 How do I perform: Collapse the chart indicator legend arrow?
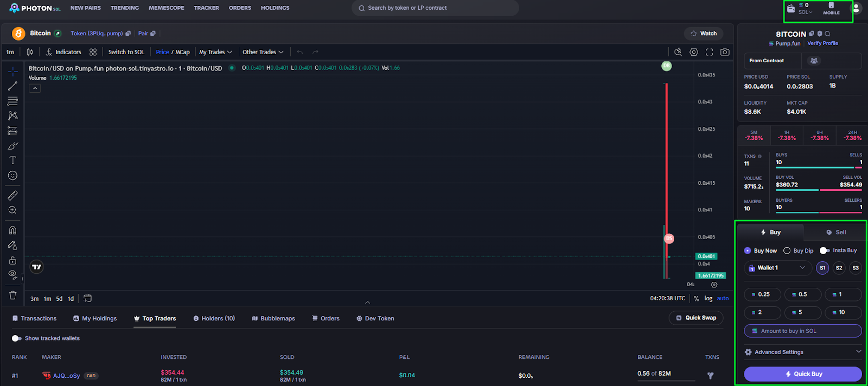(35, 88)
